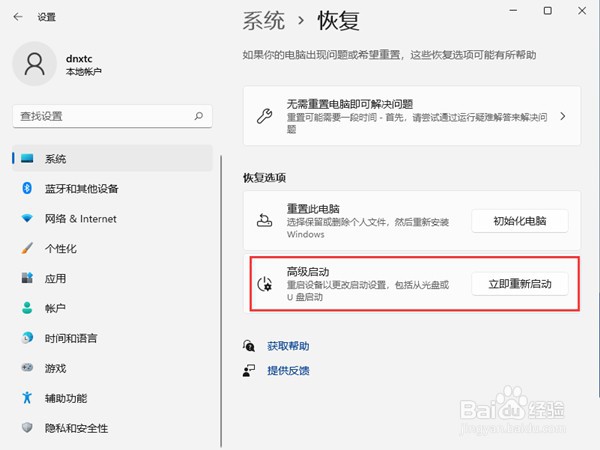The image size is (600, 450).
Task: Click the 帐户 person icon in sidebar
Action: click(x=27, y=308)
